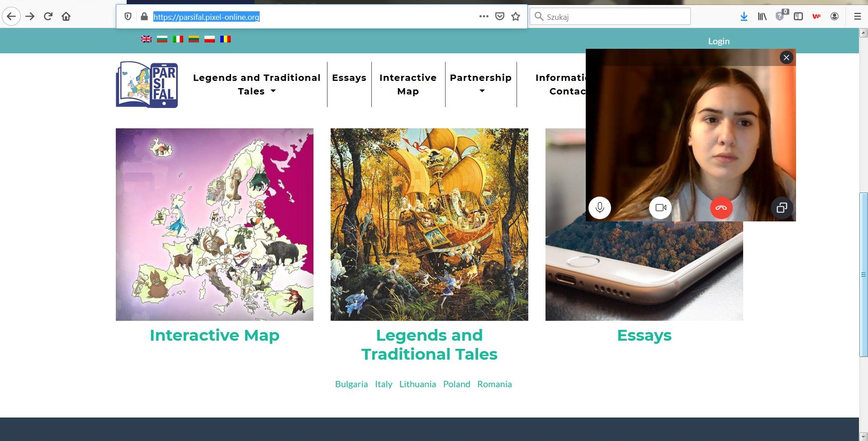The width and height of the screenshot is (868, 441).
Task: Open the Essays navigation menu item
Action: 349,78
